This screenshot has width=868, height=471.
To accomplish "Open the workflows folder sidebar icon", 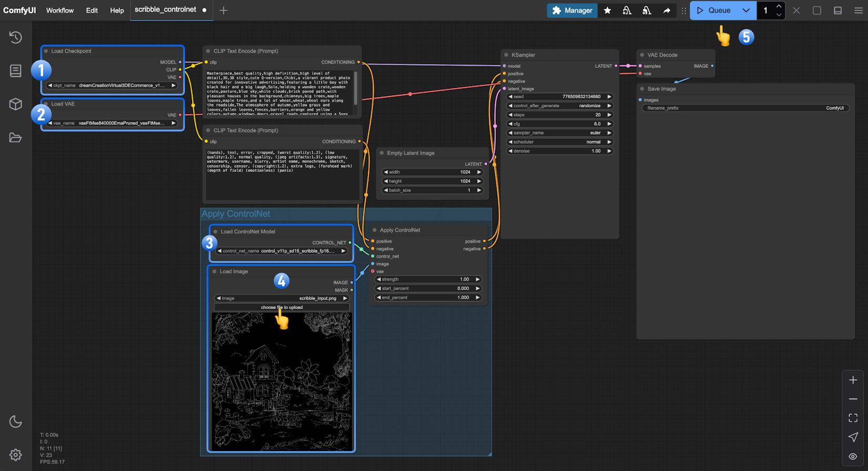I will coord(15,138).
